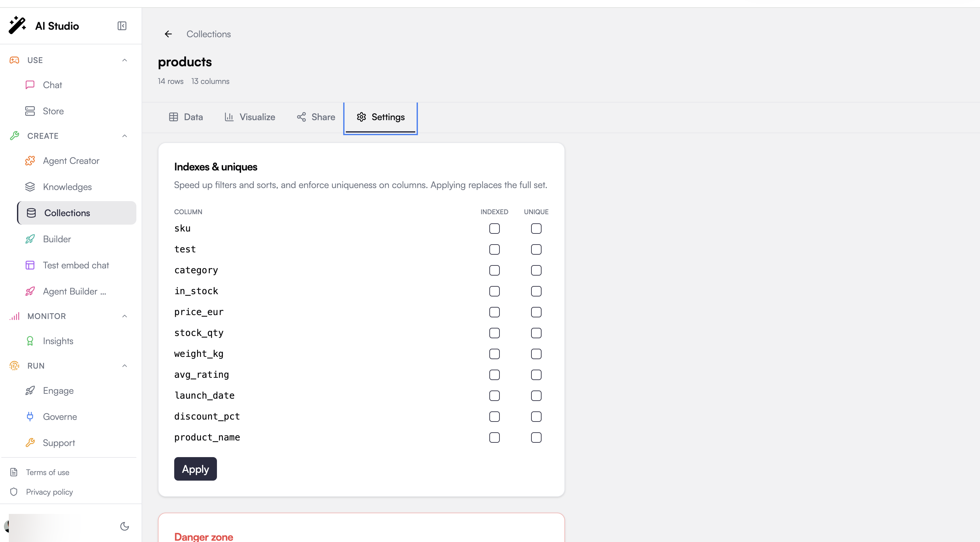Image resolution: width=980 pixels, height=542 pixels.
Task: Click the Test embed chat layout icon
Action: [30, 265]
